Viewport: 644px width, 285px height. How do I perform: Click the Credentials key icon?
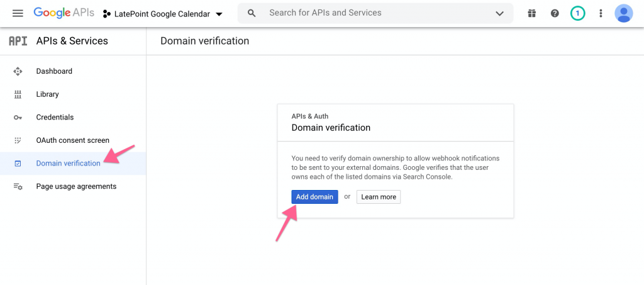[18, 118]
